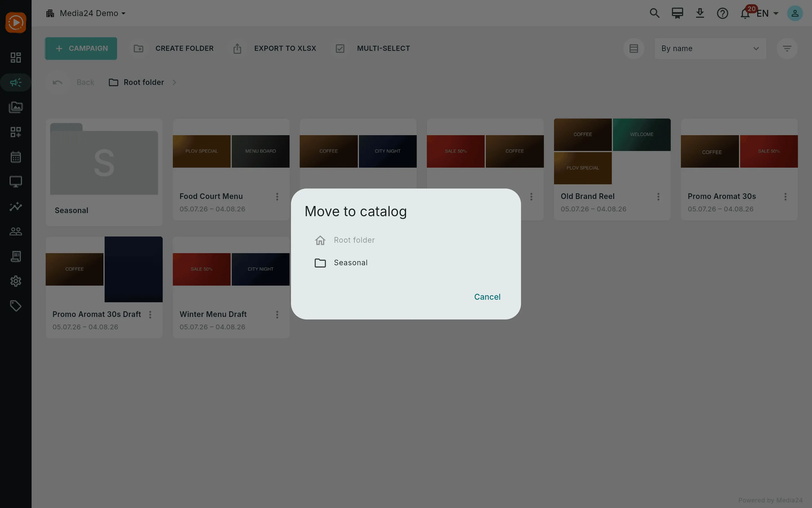The width and height of the screenshot is (812, 508).
Task: Cancel the Move to catalog dialog
Action: [x=487, y=297]
